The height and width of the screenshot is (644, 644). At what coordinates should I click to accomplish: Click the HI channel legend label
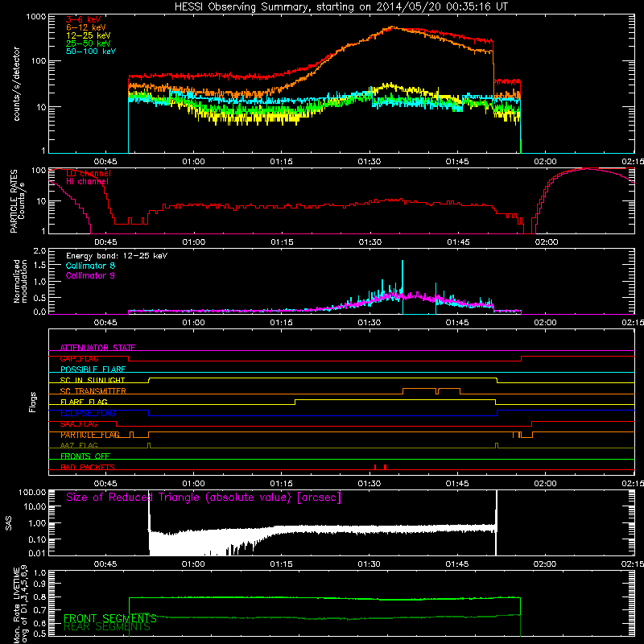tap(88, 181)
